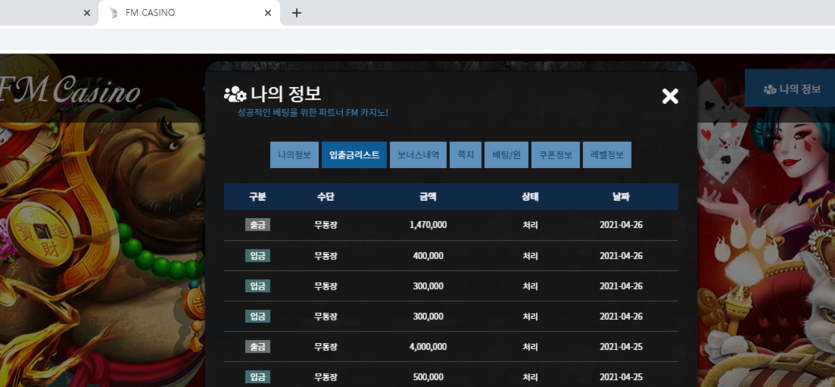835x387 pixels.
Task: Show the 쿠폰정보 tab
Action: point(555,155)
